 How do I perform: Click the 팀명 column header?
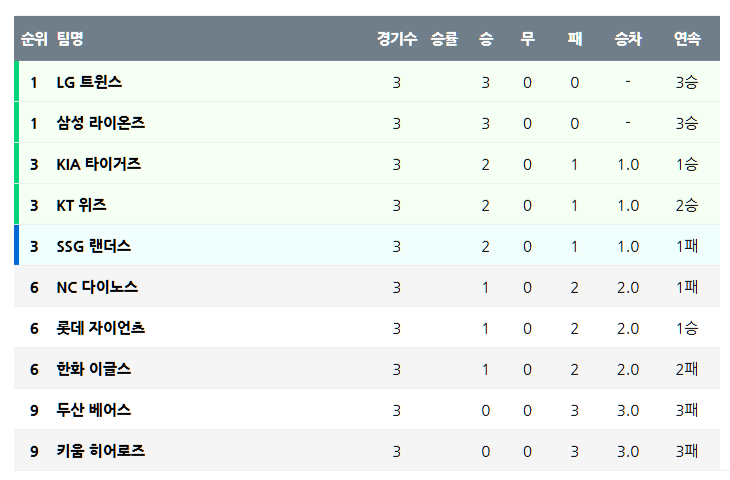pos(70,39)
